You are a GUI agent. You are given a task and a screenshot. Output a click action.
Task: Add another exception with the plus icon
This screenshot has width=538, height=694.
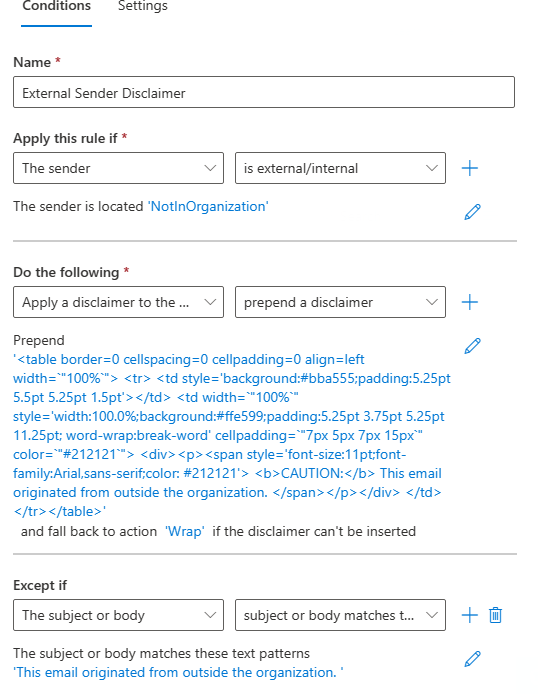(469, 615)
